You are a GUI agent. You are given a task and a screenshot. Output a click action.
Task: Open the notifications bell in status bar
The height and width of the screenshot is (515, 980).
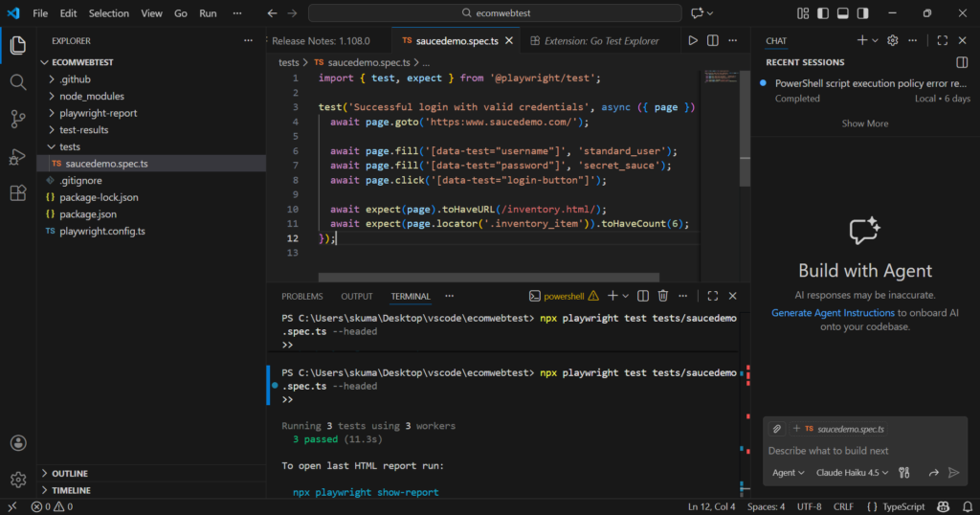(x=966, y=506)
